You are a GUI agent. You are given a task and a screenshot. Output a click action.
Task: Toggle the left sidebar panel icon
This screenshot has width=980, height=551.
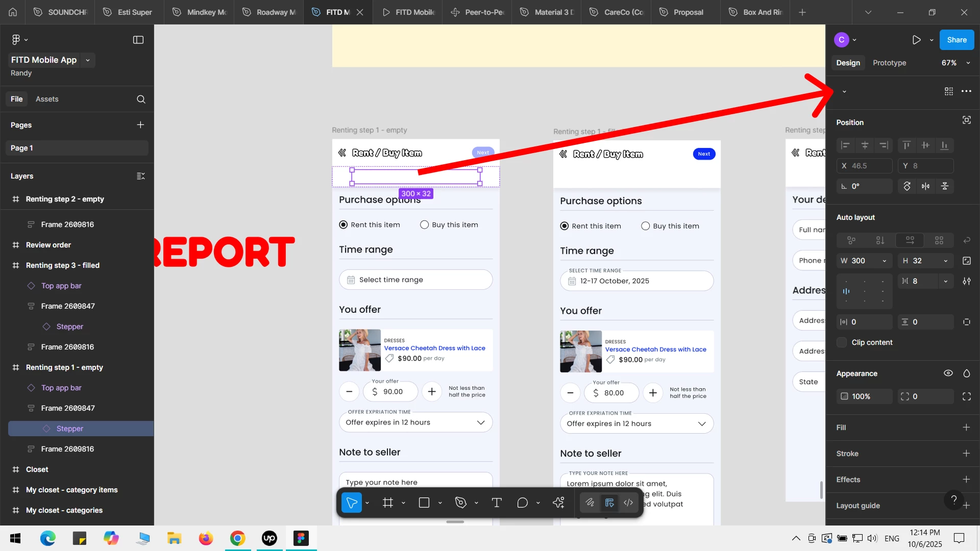pyautogui.click(x=138, y=40)
